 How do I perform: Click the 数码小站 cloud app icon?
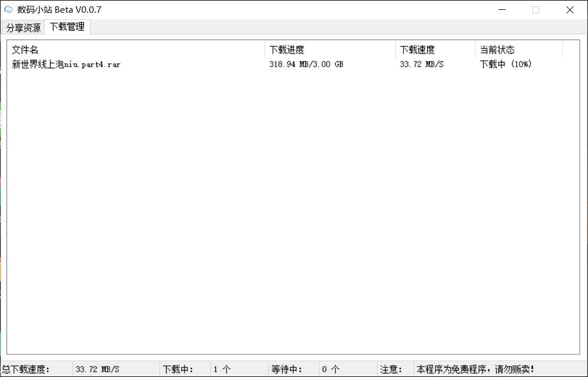[8, 9]
